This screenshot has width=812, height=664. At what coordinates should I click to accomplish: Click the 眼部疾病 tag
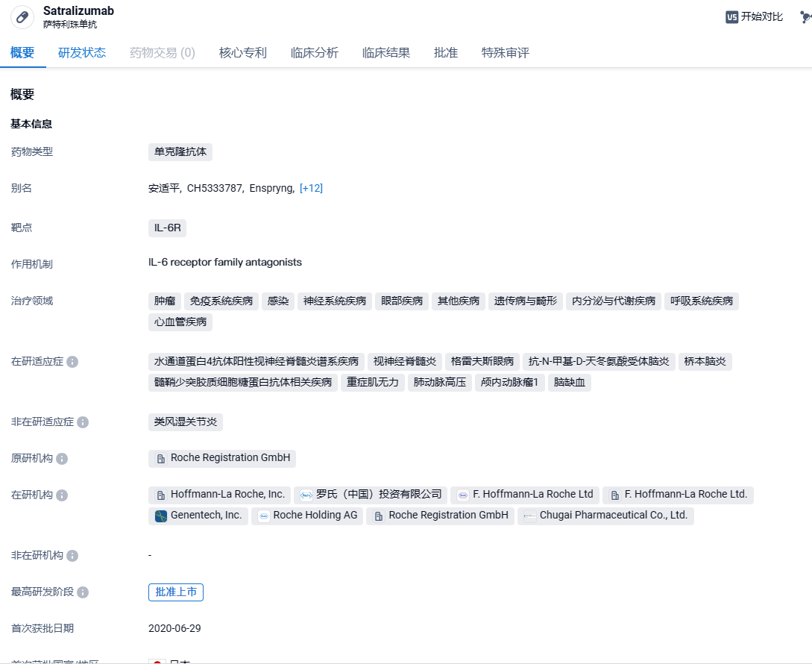click(x=402, y=301)
